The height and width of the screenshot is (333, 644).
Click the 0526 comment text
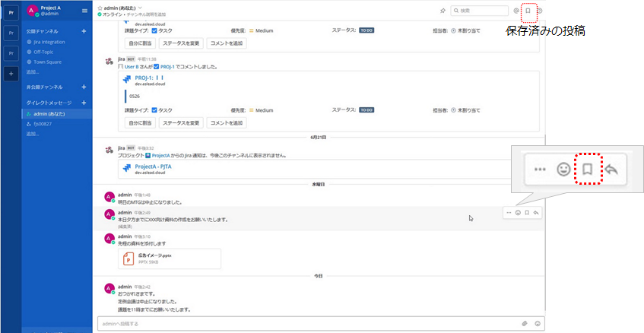tap(134, 96)
